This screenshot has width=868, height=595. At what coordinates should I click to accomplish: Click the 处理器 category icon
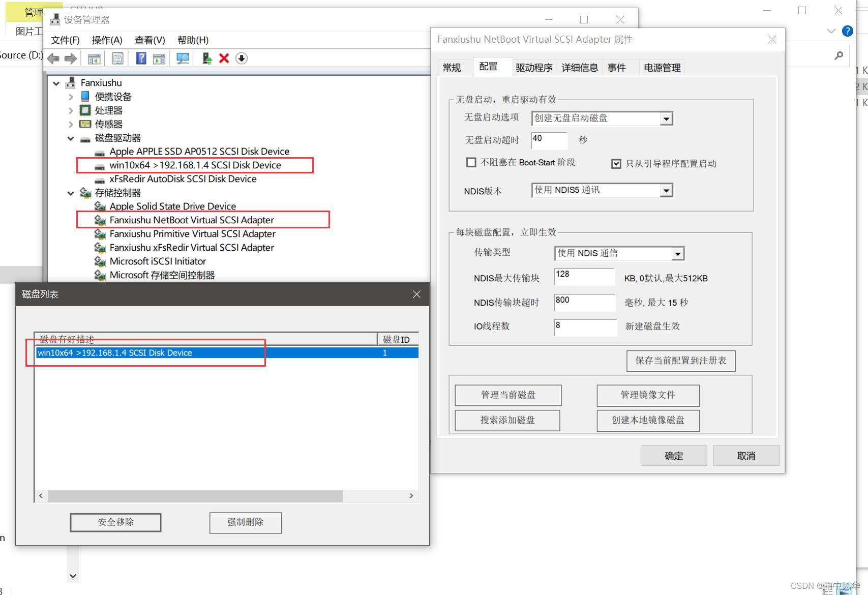85,110
